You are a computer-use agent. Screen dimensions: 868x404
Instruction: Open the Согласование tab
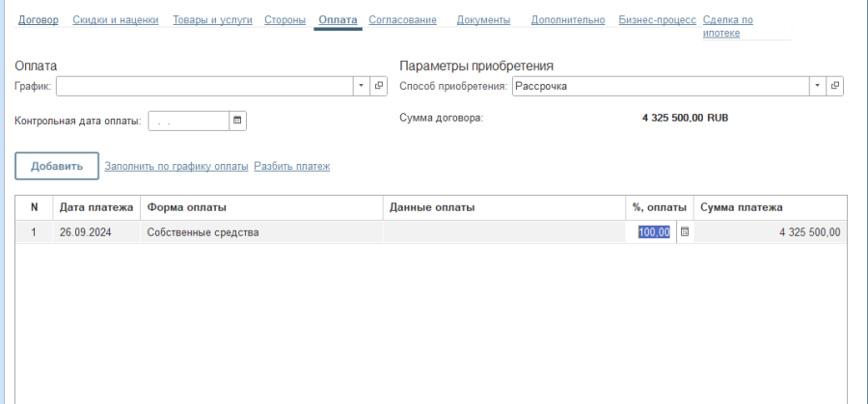click(402, 19)
